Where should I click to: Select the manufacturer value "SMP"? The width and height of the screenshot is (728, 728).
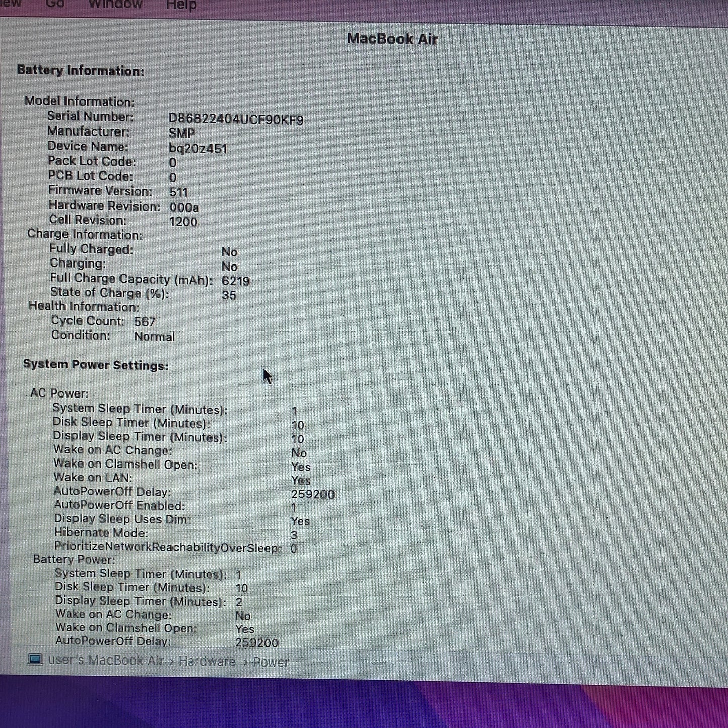pyautogui.click(x=181, y=133)
